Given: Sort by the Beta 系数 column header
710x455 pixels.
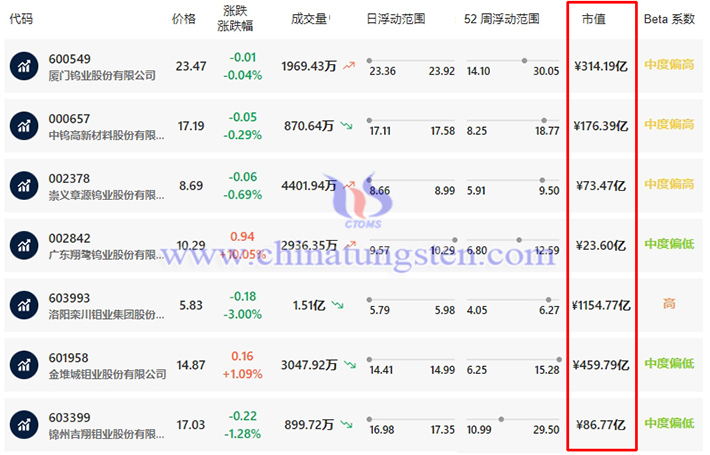Looking at the screenshot, I should [669, 19].
